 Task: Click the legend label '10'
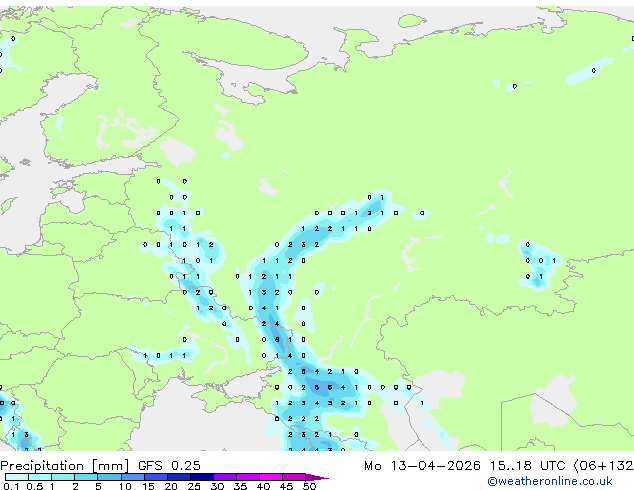click(125, 486)
